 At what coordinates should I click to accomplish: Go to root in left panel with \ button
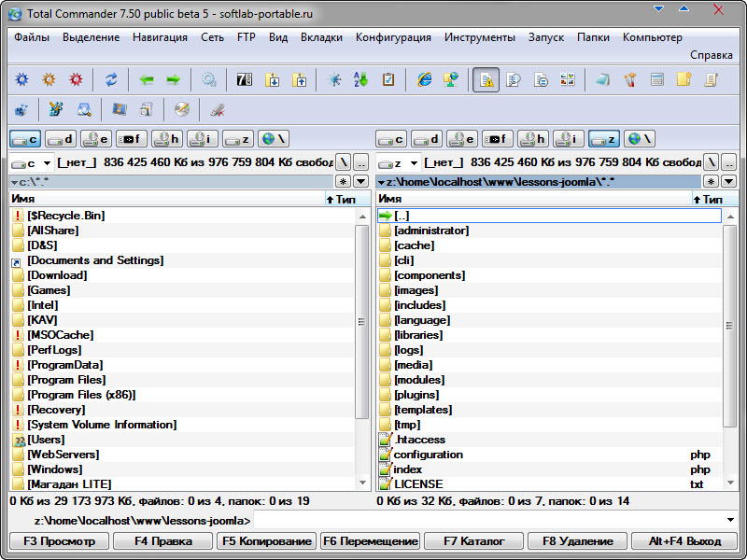(x=344, y=162)
